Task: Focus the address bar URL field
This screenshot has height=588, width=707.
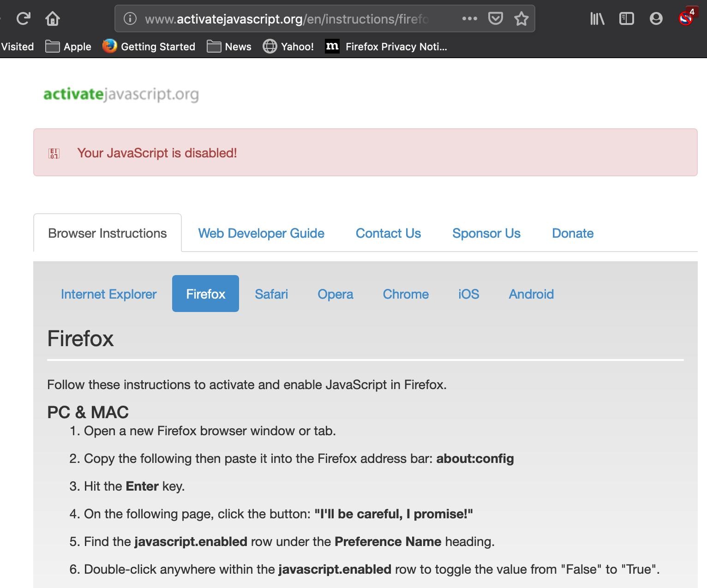Action: pyautogui.click(x=287, y=19)
